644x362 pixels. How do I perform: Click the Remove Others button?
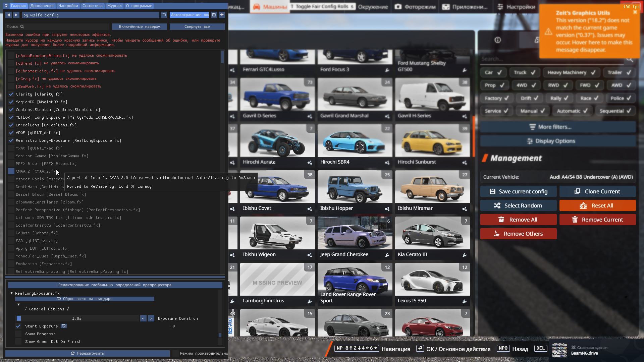click(519, 234)
